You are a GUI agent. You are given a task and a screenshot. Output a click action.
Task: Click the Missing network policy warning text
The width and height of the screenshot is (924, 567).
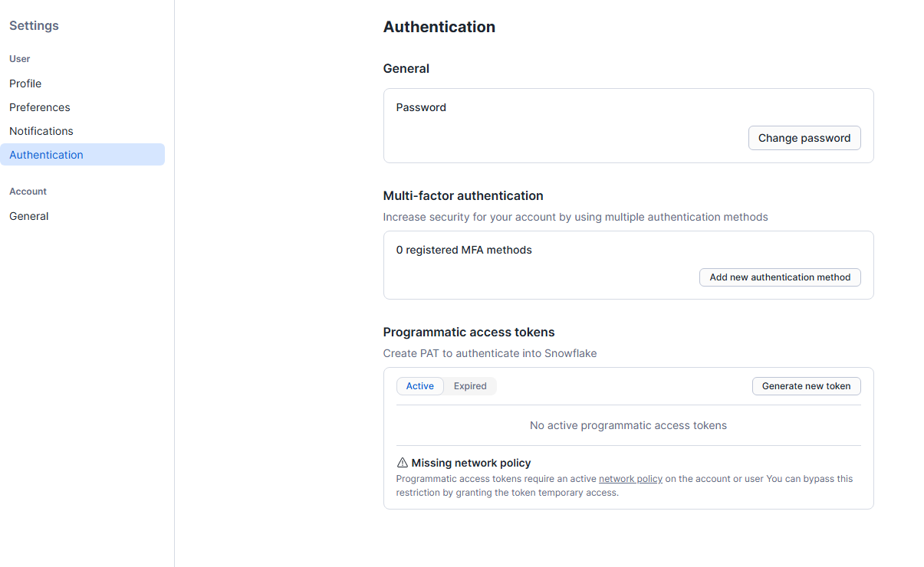click(471, 462)
